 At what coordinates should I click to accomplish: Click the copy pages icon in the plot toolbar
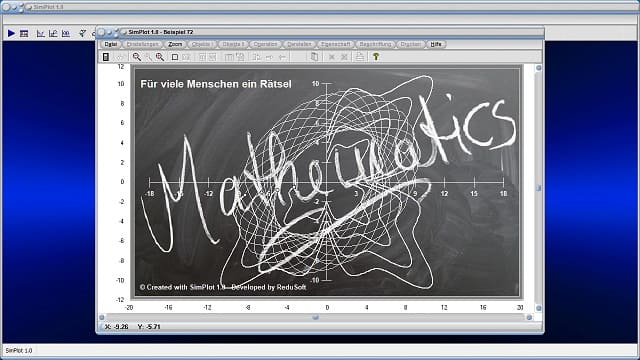point(314,57)
